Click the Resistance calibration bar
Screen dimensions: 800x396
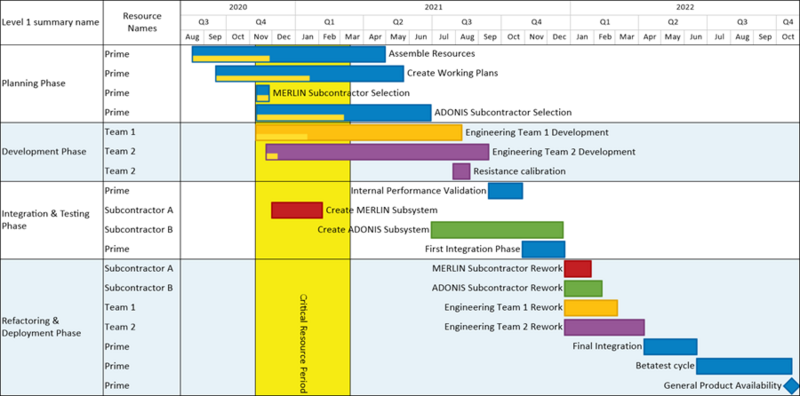pyautogui.click(x=461, y=171)
